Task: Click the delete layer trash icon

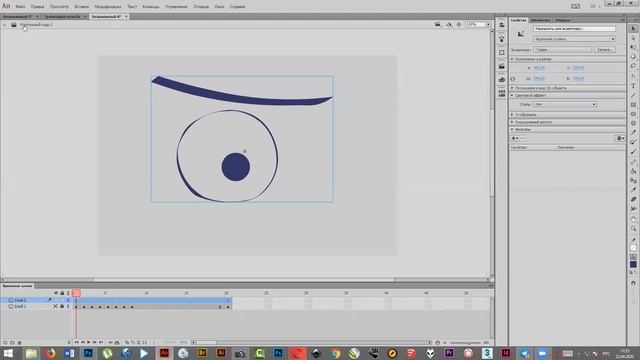Action: click(19, 342)
